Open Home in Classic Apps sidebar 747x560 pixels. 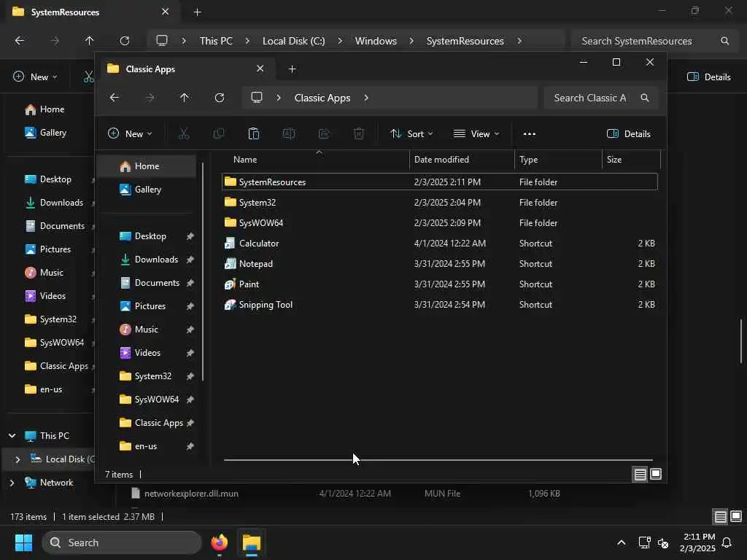pos(147,166)
